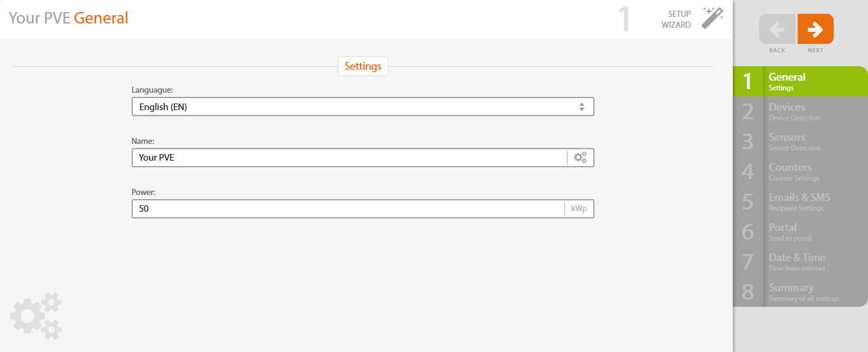Open step 2 Devices detection
Image resolution: width=868 pixels, height=352 pixels.
pos(799,111)
